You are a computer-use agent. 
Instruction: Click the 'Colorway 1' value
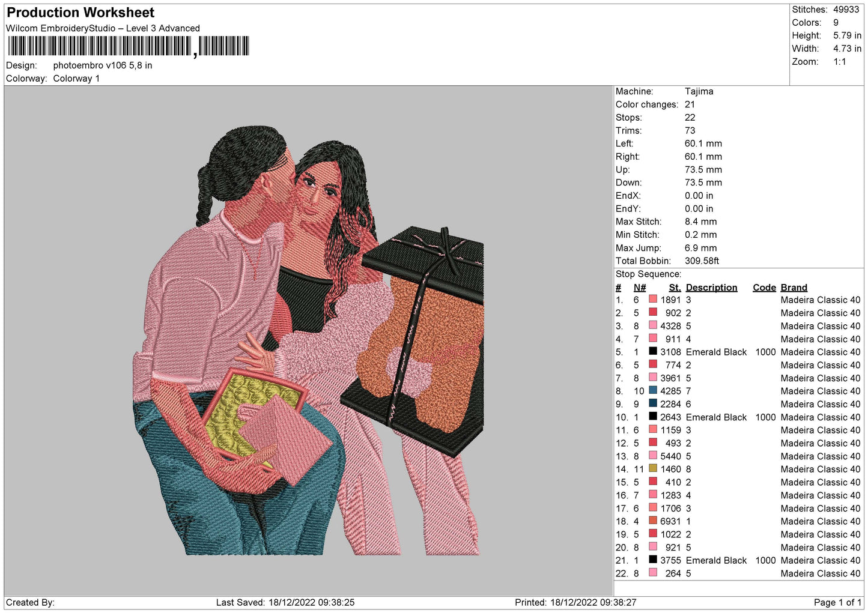[x=76, y=79]
